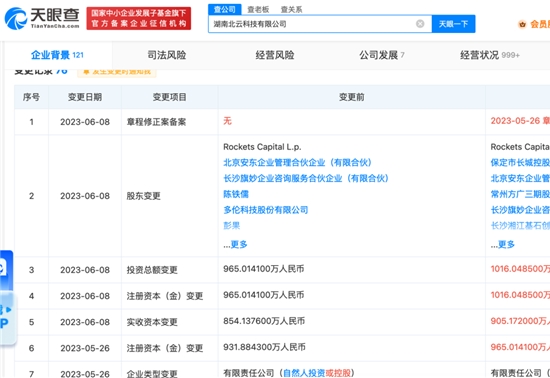The width and height of the screenshot is (550, 378).
Task: Select the 查老板 search tab
Action: click(258, 9)
